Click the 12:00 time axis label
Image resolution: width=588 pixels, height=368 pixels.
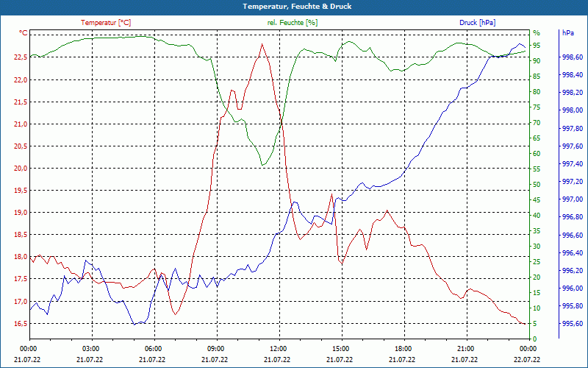coord(278,348)
